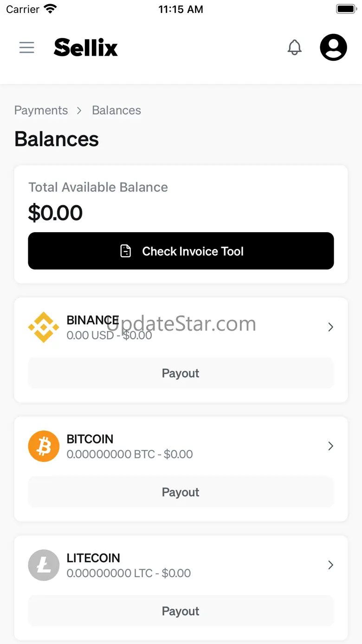The height and width of the screenshot is (644, 362).
Task: Request Payout for Bitcoin
Action: pyautogui.click(x=181, y=492)
